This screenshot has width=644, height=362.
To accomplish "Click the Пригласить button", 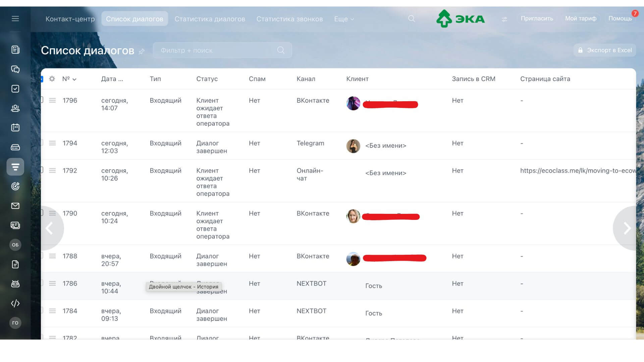I will tap(537, 18).
